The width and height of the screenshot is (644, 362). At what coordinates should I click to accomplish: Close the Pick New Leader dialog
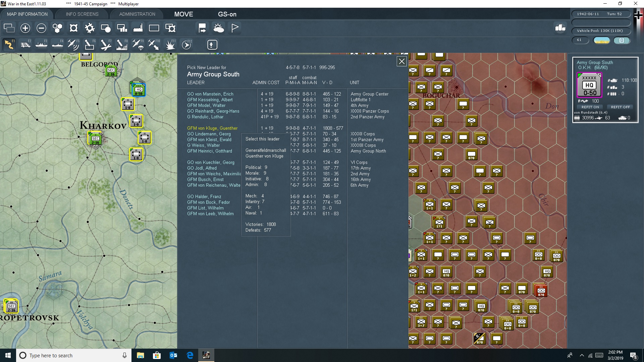(401, 61)
